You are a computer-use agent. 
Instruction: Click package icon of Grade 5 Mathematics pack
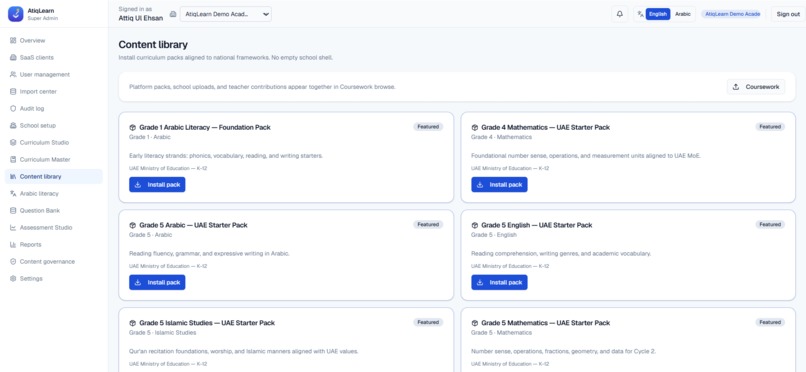coord(474,323)
